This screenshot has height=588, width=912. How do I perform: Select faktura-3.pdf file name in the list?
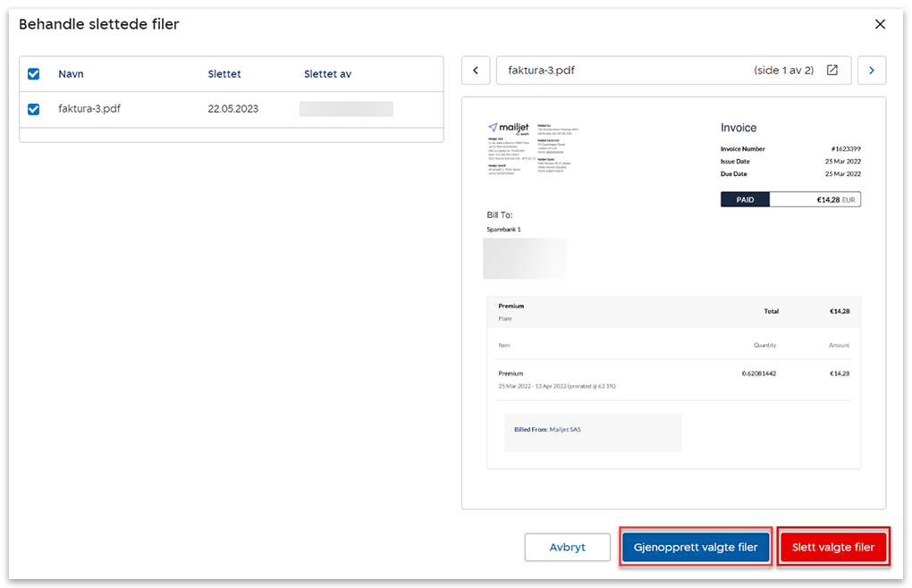89,109
